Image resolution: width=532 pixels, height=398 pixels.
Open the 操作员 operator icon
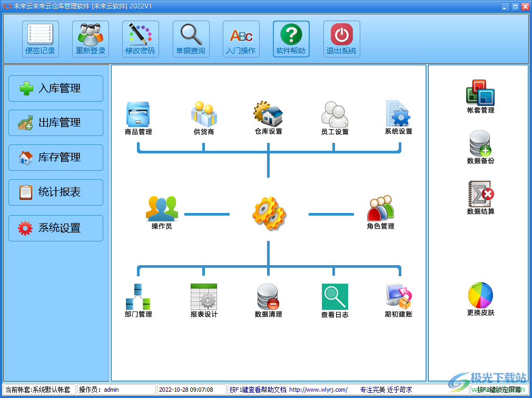pyautogui.click(x=162, y=212)
